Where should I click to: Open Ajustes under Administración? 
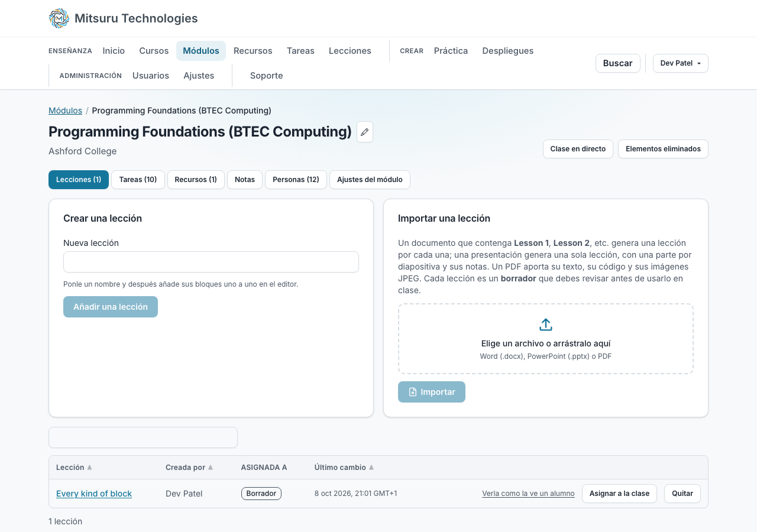(x=199, y=76)
